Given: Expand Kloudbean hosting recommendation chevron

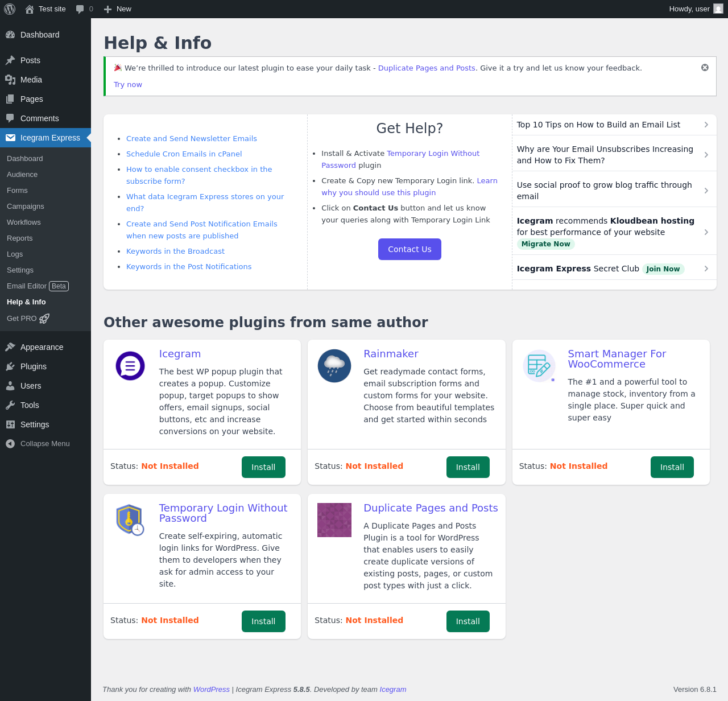Looking at the screenshot, I should 706,232.
